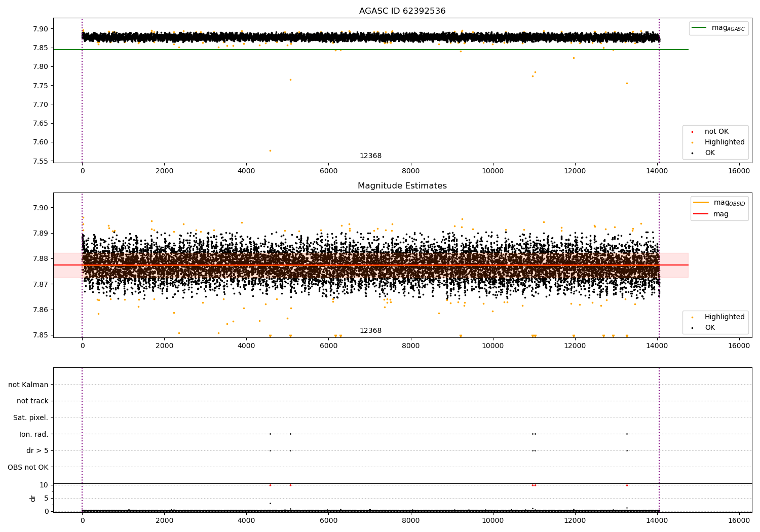Viewport: 760px width, 532px height.
Task: Click the '12368' label in the middle plot
Action: pos(370,331)
